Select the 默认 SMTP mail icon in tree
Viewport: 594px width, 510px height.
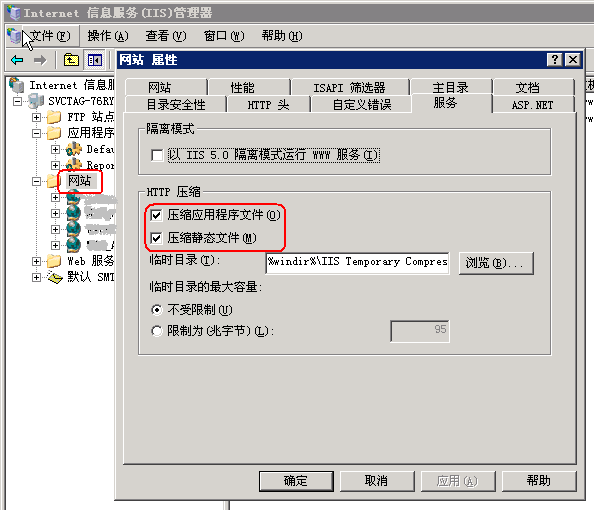[54, 277]
